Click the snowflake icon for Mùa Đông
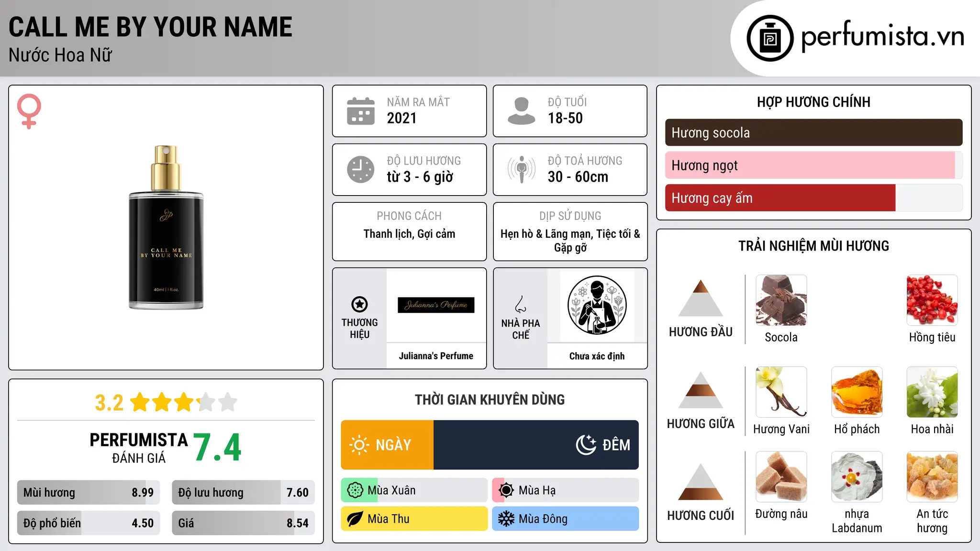980x551 pixels. click(506, 519)
